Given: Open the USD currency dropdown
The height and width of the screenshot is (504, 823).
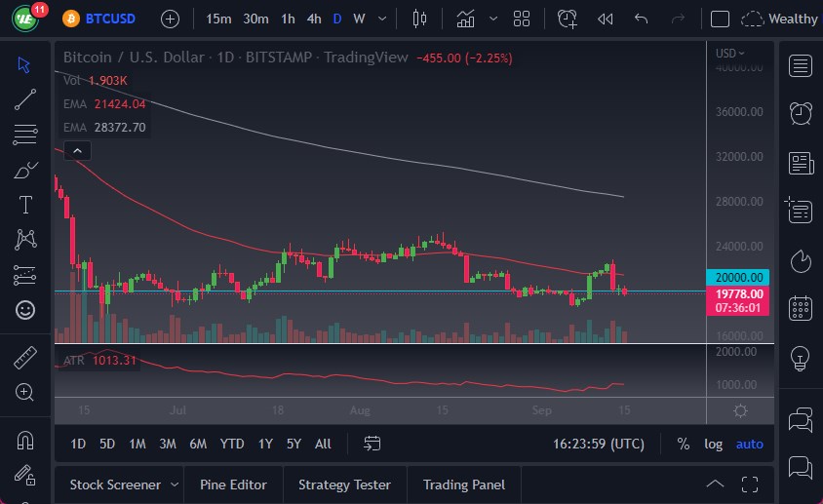Looking at the screenshot, I should pyautogui.click(x=729, y=53).
